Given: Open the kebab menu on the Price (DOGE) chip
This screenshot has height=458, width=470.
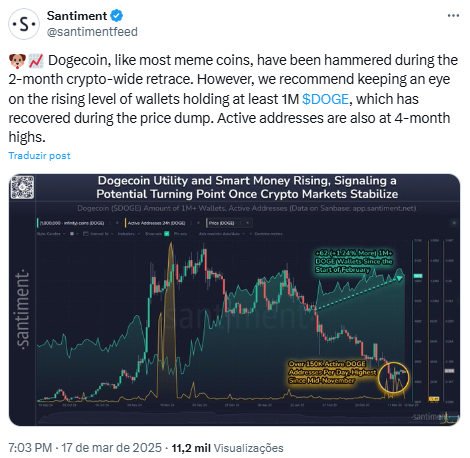Looking at the screenshot, I should pos(240,223).
